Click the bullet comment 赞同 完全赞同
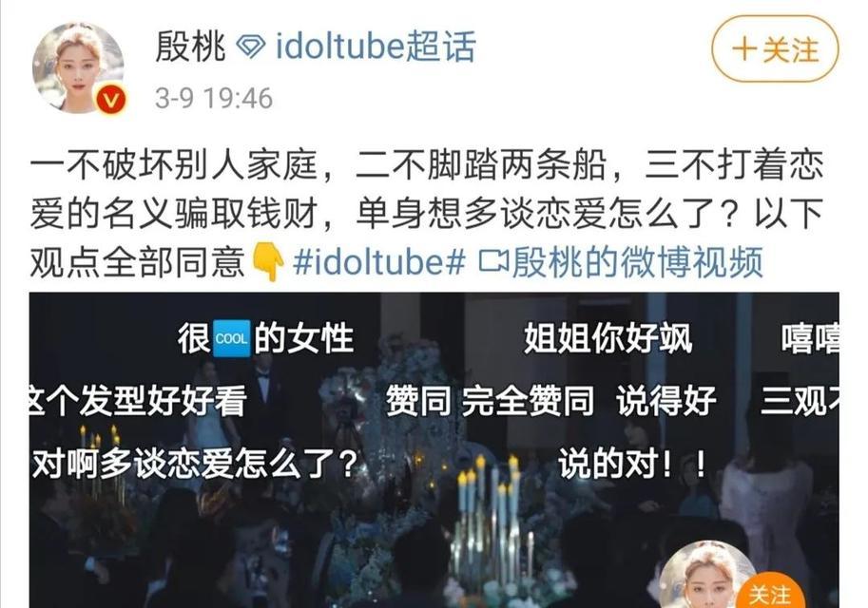Viewport: 868px width, 608px height. click(490, 401)
